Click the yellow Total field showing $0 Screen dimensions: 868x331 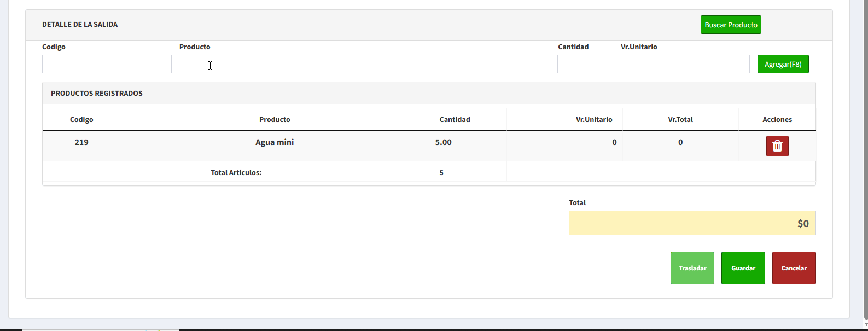click(692, 223)
